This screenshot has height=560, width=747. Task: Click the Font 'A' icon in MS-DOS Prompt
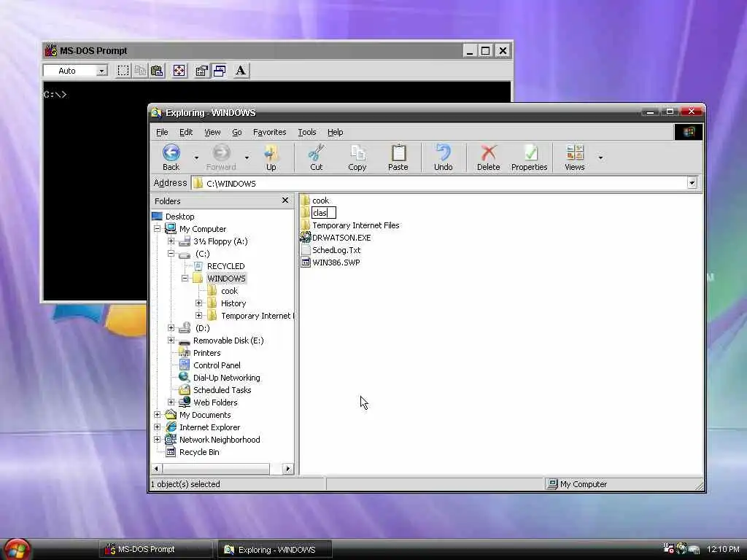[241, 71]
